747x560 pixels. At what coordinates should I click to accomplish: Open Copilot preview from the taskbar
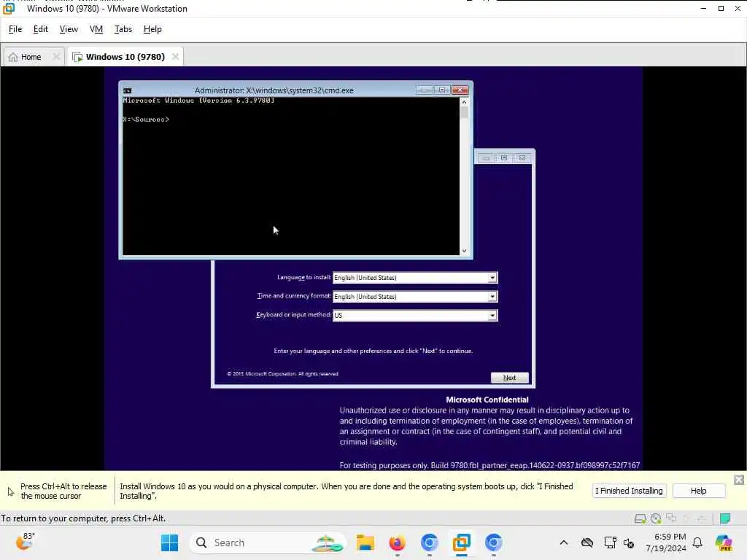(724, 542)
